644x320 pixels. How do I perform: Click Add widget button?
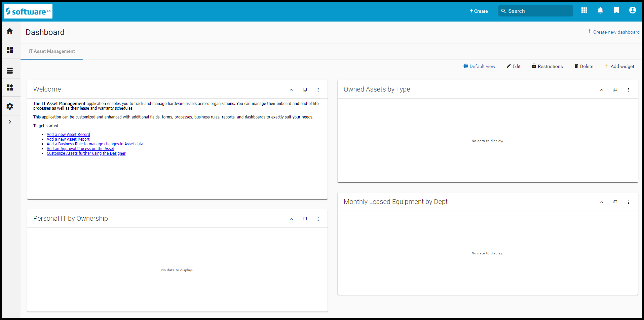click(x=619, y=66)
